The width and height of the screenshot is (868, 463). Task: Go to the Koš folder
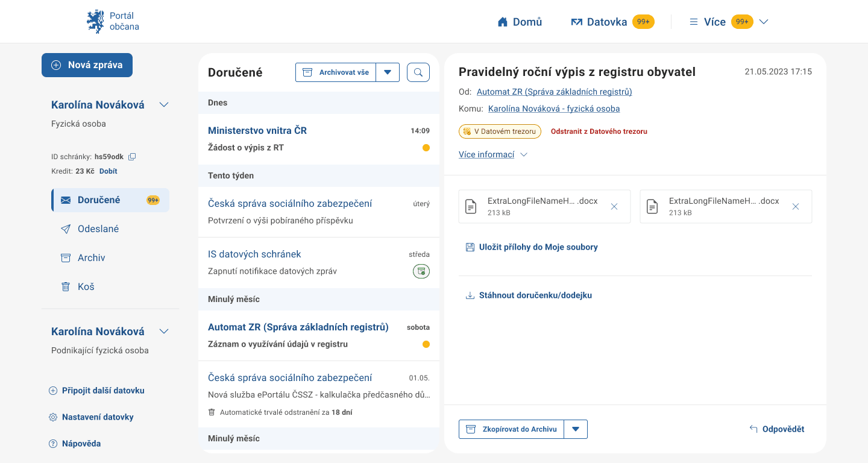coord(86,287)
